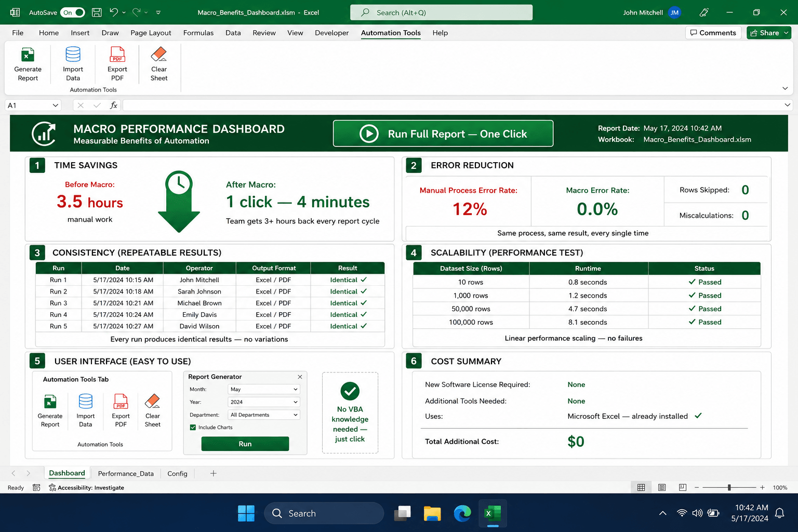This screenshot has height=532, width=798.
Task: Switch to Page Break Preview icon
Action: tap(683, 487)
